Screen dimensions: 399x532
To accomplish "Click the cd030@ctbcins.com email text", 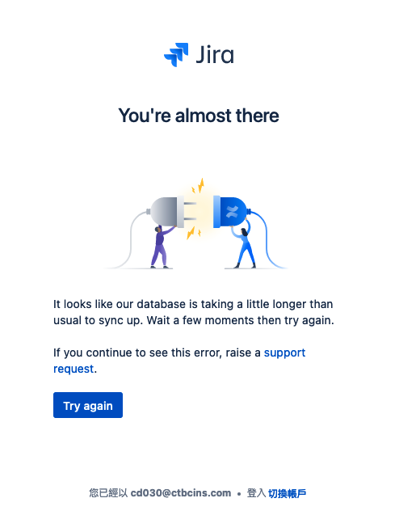I will [x=181, y=493].
